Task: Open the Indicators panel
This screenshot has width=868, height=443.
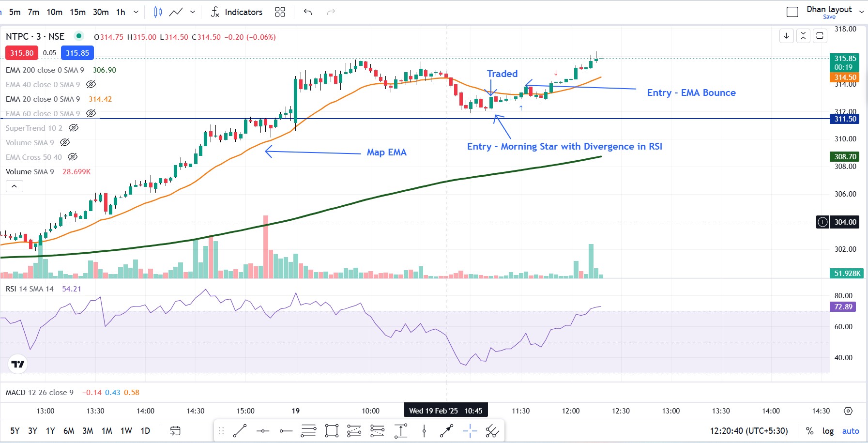Action: point(243,12)
